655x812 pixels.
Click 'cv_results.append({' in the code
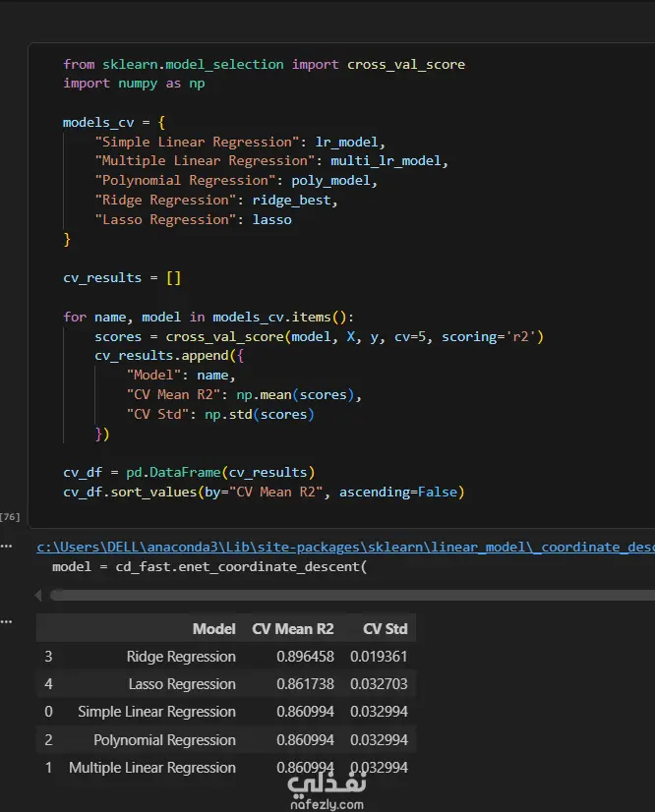(x=169, y=356)
